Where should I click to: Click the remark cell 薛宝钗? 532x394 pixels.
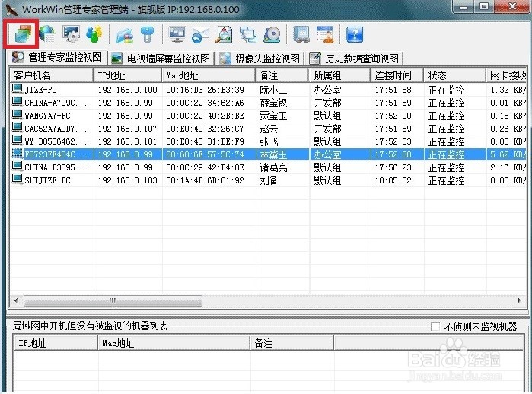point(273,103)
